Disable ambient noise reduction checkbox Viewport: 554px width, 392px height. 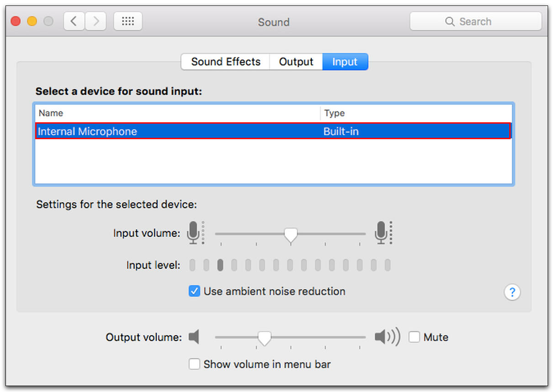pos(194,291)
